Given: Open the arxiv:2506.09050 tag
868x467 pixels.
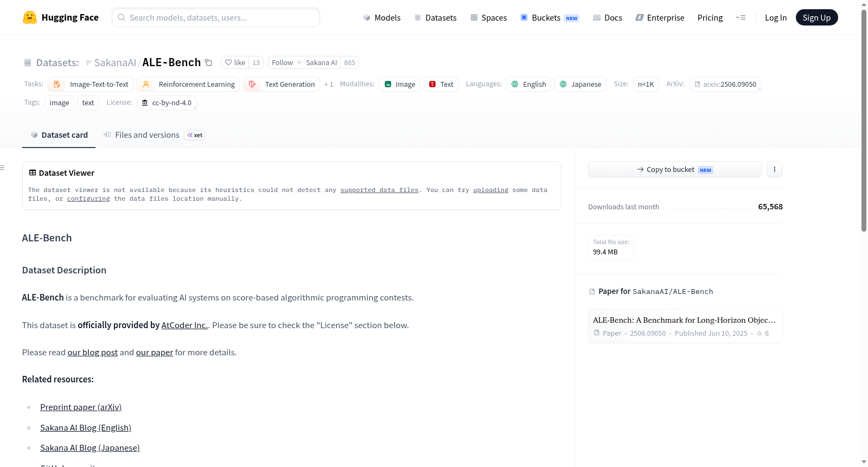Looking at the screenshot, I should (725, 84).
